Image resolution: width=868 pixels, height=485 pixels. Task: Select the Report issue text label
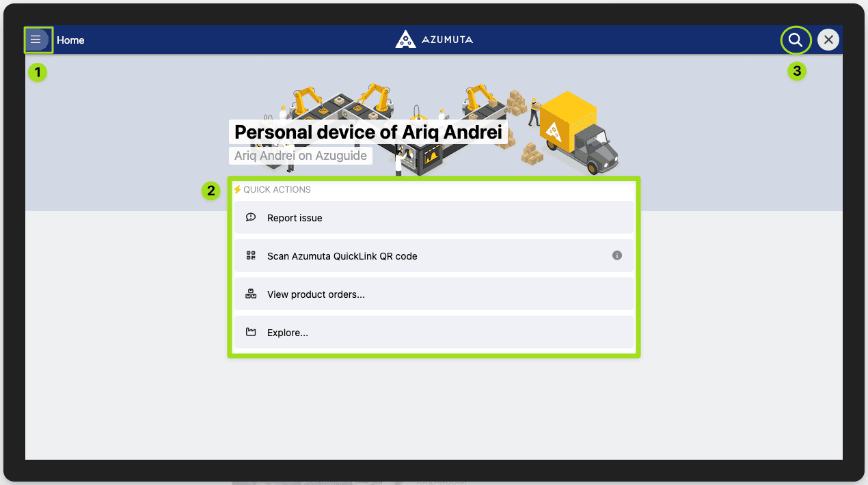tap(295, 218)
